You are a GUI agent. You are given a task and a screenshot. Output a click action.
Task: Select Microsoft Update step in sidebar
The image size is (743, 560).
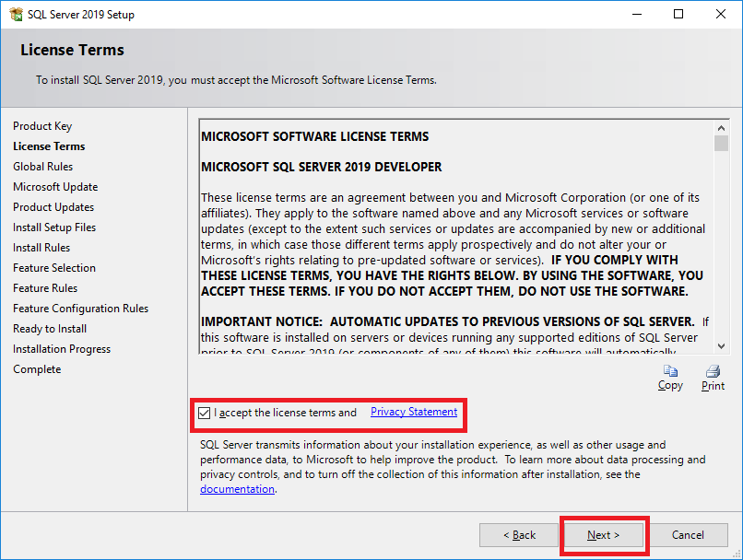pyautogui.click(x=55, y=187)
